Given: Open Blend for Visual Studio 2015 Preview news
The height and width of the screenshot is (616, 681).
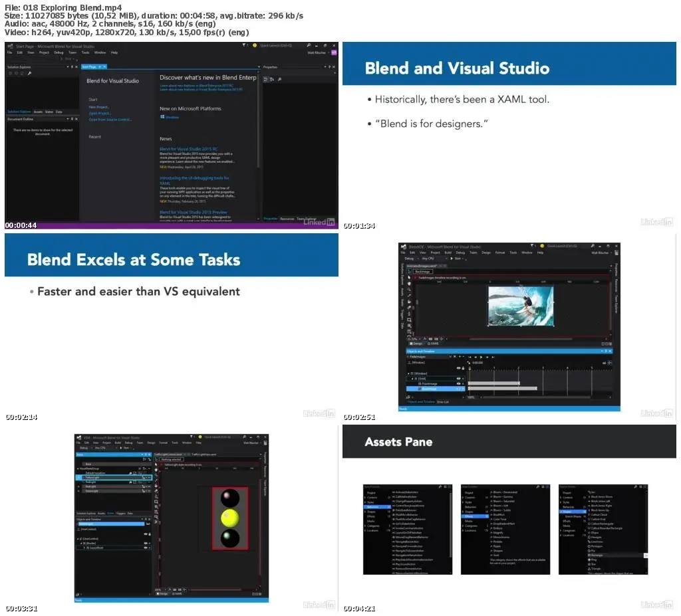Looking at the screenshot, I should point(194,212).
